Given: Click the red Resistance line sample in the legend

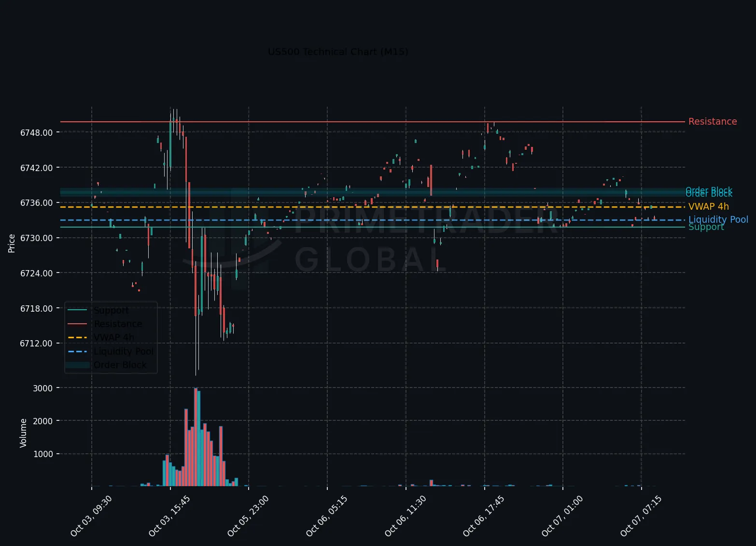Looking at the screenshot, I should pos(77,324).
